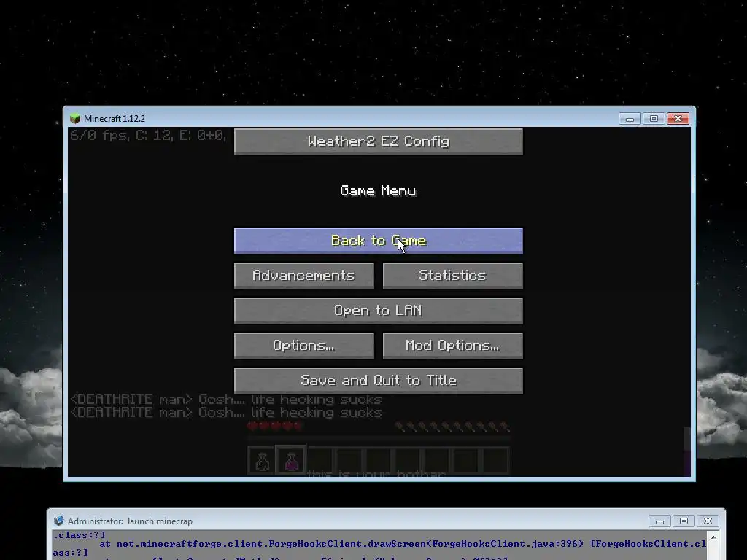Click the Game Menu heading text
Screen dimensions: 747x560
point(379,191)
